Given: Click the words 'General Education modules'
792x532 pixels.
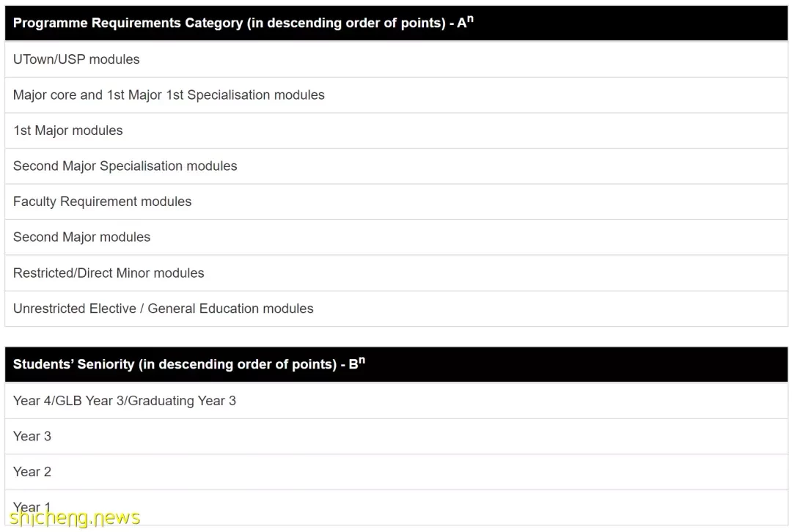Looking at the screenshot, I should pos(230,309).
